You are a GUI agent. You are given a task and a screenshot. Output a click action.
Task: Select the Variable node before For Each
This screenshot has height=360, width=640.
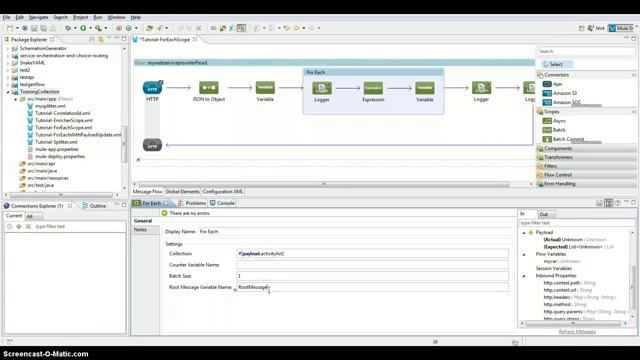pyautogui.click(x=265, y=88)
